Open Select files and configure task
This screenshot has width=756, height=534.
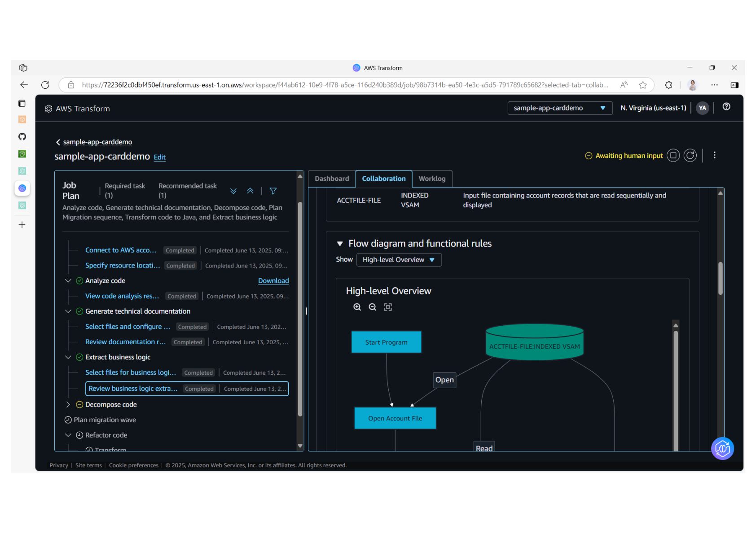(x=127, y=327)
